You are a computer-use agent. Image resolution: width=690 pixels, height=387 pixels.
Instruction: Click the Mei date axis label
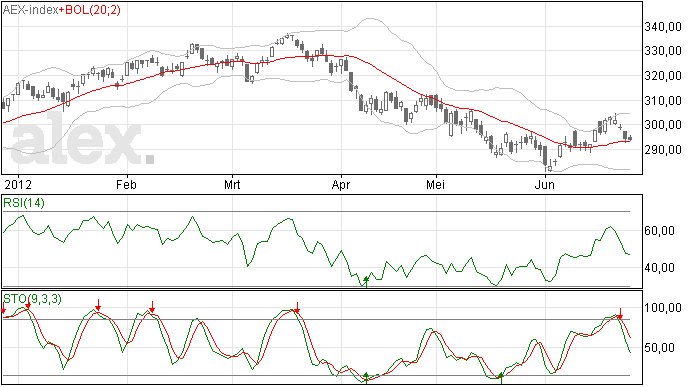point(435,184)
